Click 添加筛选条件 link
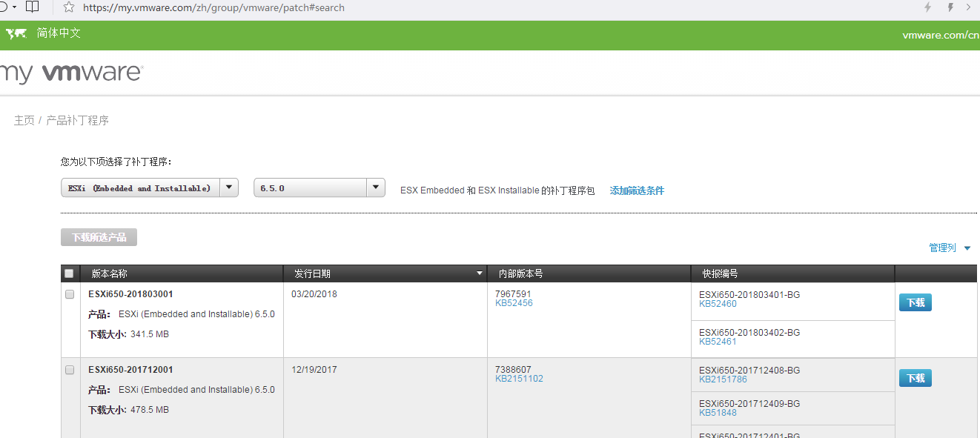This screenshot has width=980, height=438. [637, 190]
